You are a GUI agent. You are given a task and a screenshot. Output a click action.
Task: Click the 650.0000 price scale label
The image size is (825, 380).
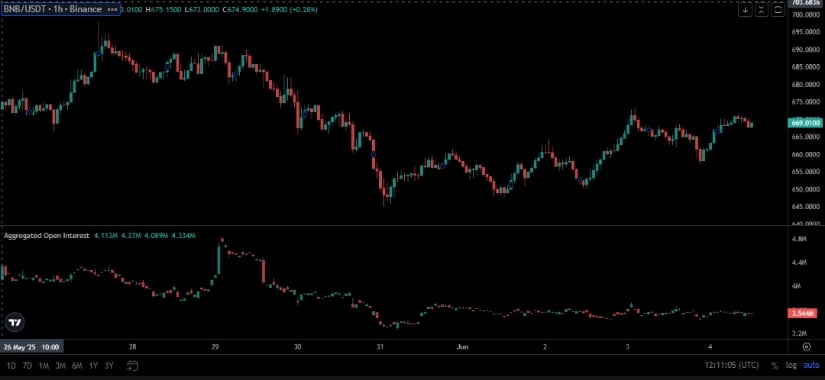pos(806,189)
